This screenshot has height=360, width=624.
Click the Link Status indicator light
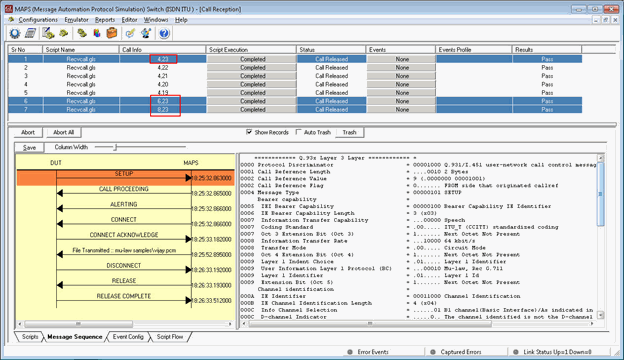point(516,352)
